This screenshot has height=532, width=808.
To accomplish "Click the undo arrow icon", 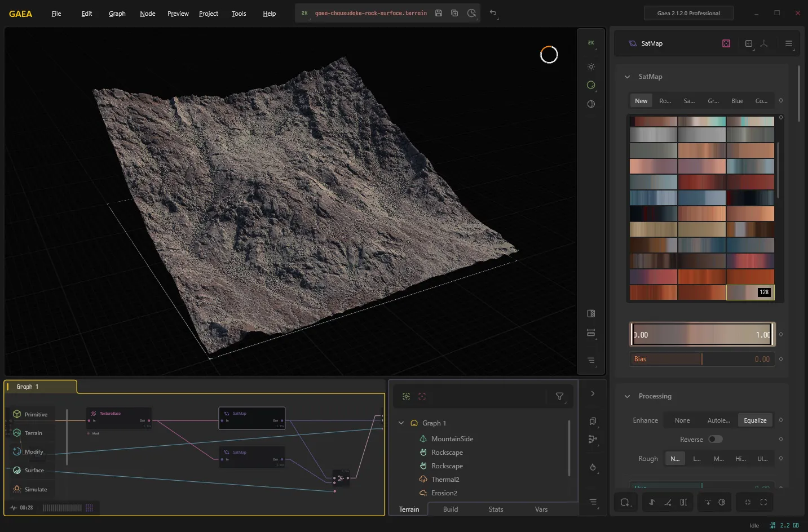I will (x=493, y=13).
